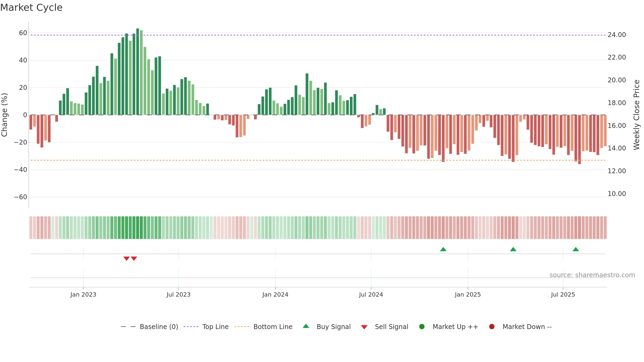Toggle the Market Up ++ legend label
Screen dimensions: 644x362
click(x=455, y=327)
